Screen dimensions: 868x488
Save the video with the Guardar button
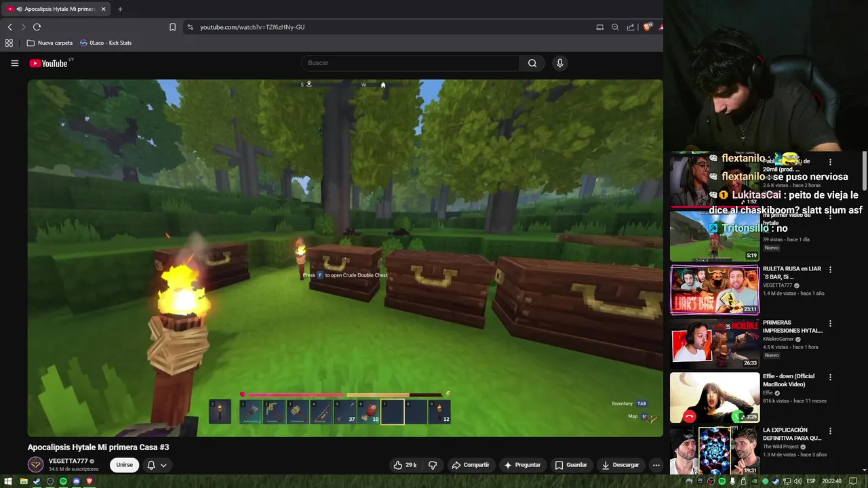[x=571, y=465]
